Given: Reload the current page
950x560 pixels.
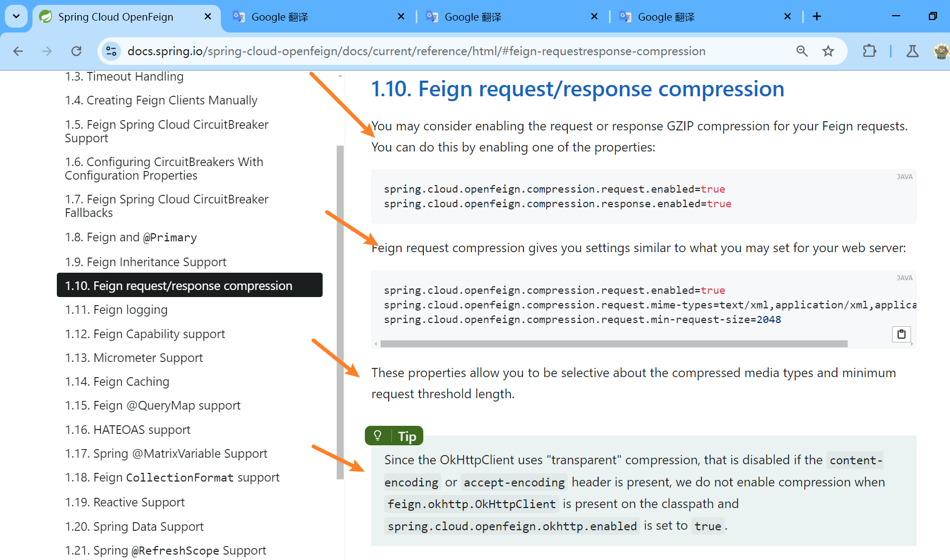Looking at the screenshot, I should tap(76, 51).
